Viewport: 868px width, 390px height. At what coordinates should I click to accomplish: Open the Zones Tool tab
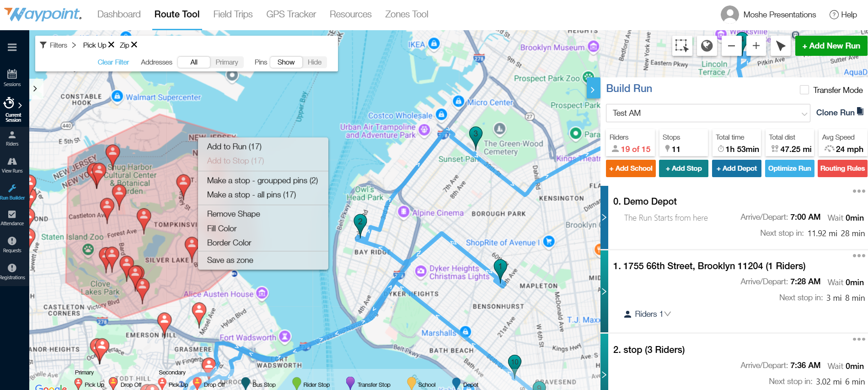407,14
